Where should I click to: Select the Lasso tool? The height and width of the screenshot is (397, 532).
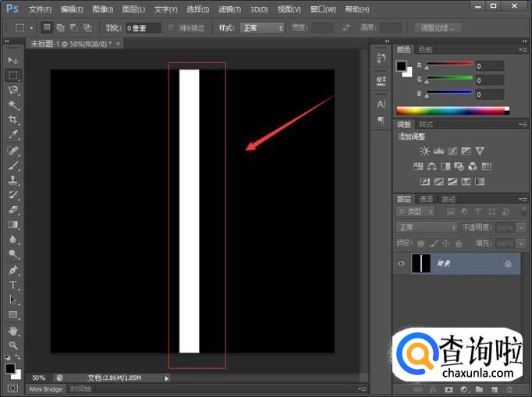pos(13,90)
